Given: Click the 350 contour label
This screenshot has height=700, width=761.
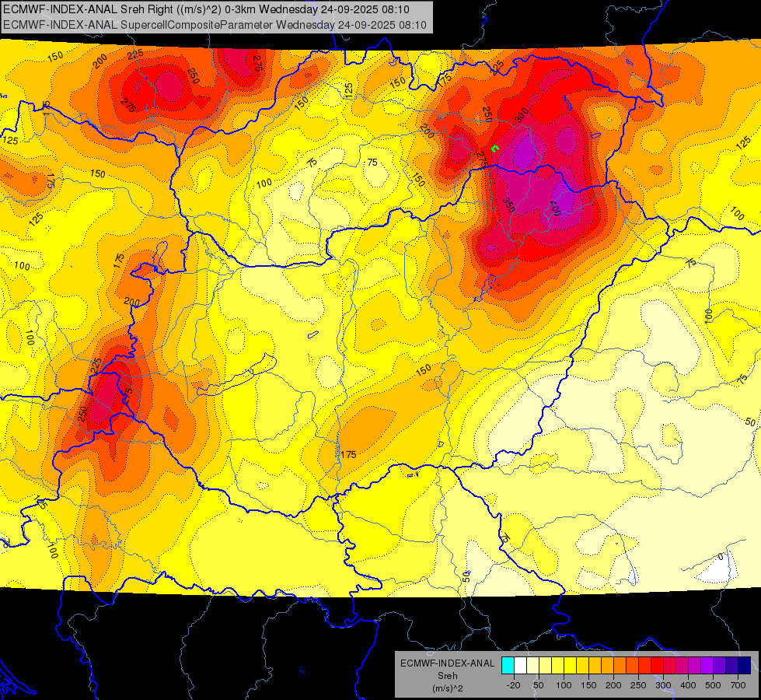Looking at the screenshot, I should [x=508, y=205].
